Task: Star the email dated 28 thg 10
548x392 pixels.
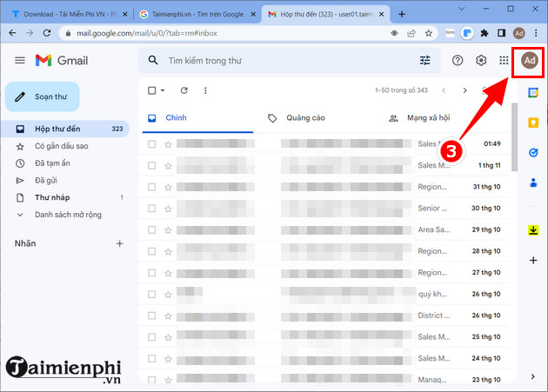Action: [168, 251]
